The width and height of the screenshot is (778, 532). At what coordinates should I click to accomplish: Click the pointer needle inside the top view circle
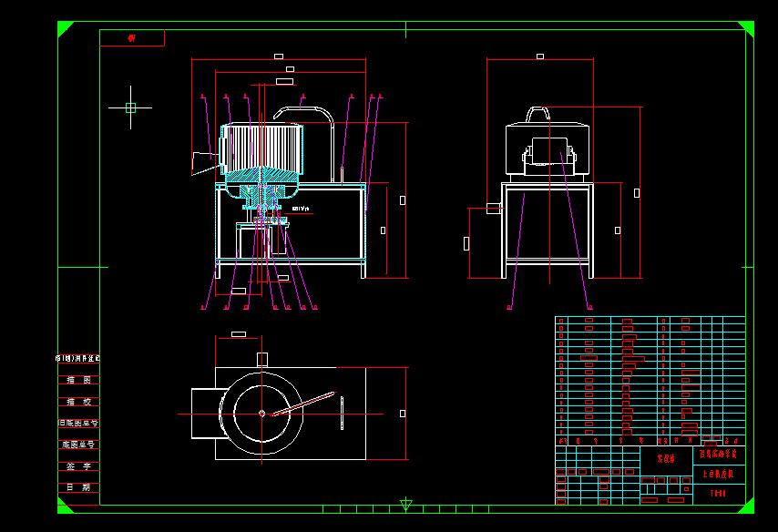[x=292, y=405]
